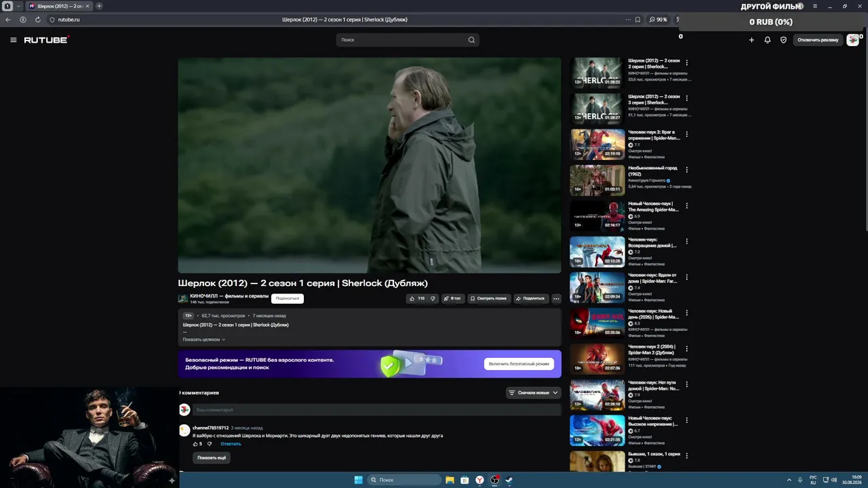The height and width of the screenshot is (488, 868).
Task: Click the magnifier icon in RUTUBE search
Action: 471,40
